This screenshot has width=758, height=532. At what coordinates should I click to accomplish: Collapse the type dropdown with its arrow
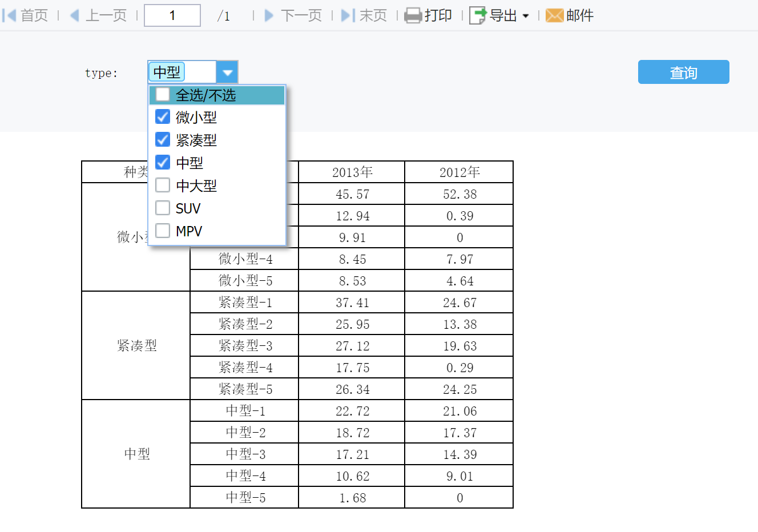click(x=227, y=72)
